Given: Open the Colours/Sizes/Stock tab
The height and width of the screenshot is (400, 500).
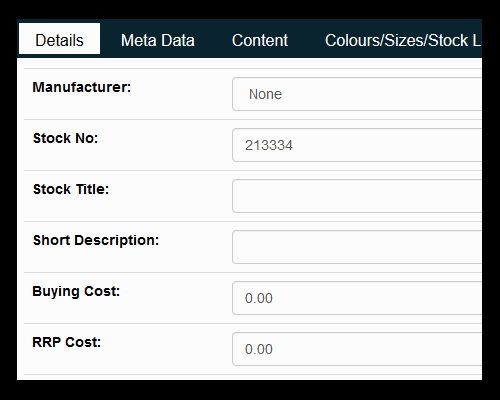Looking at the screenshot, I should (x=403, y=40).
